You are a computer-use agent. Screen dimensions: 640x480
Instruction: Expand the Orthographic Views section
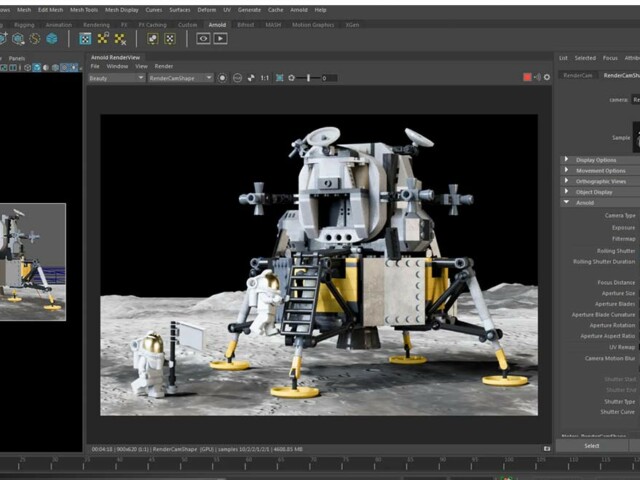(x=600, y=181)
